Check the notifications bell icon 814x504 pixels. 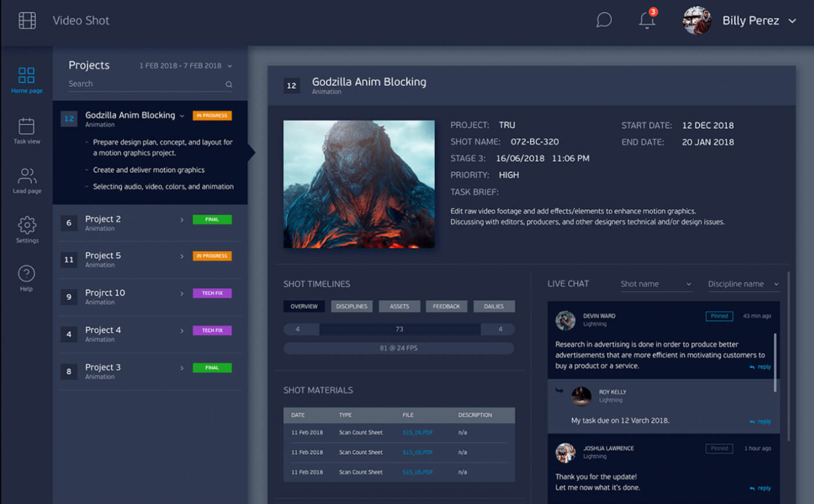click(647, 21)
